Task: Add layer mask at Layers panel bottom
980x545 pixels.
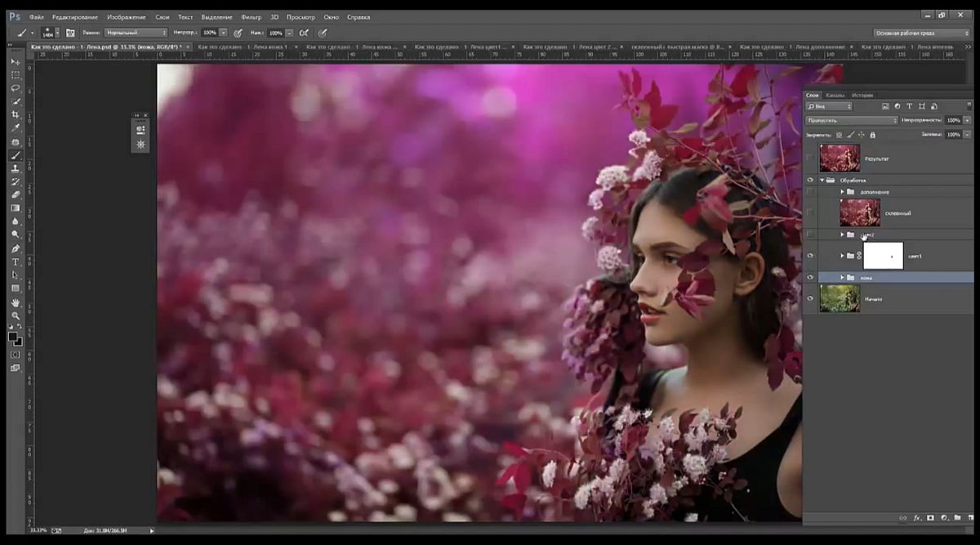Action: 930,517
